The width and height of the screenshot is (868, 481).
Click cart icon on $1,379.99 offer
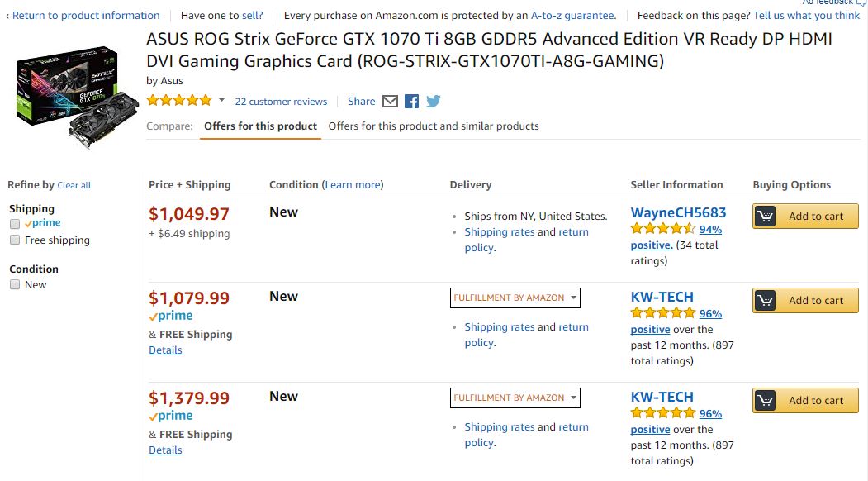point(766,401)
